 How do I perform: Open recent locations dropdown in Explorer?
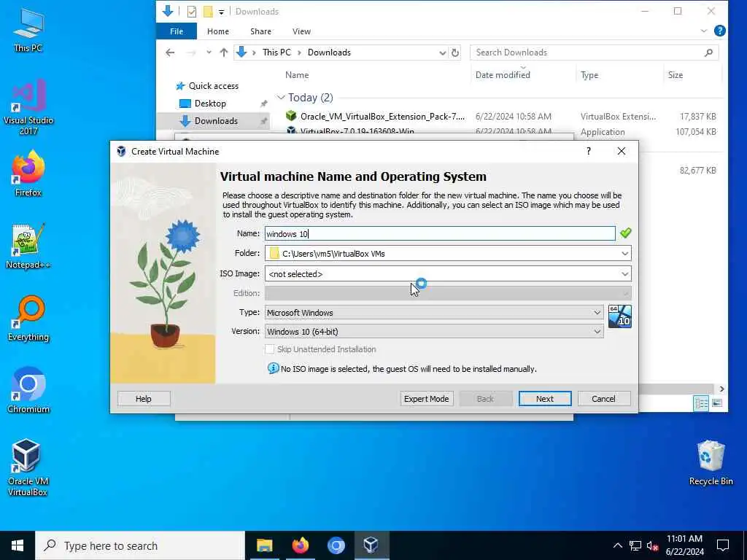click(x=209, y=52)
